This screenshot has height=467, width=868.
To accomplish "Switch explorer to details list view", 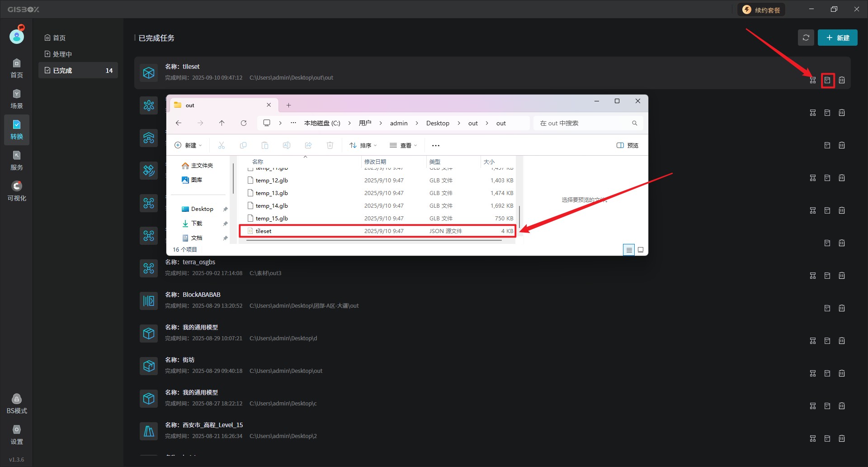I will (x=629, y=250).
